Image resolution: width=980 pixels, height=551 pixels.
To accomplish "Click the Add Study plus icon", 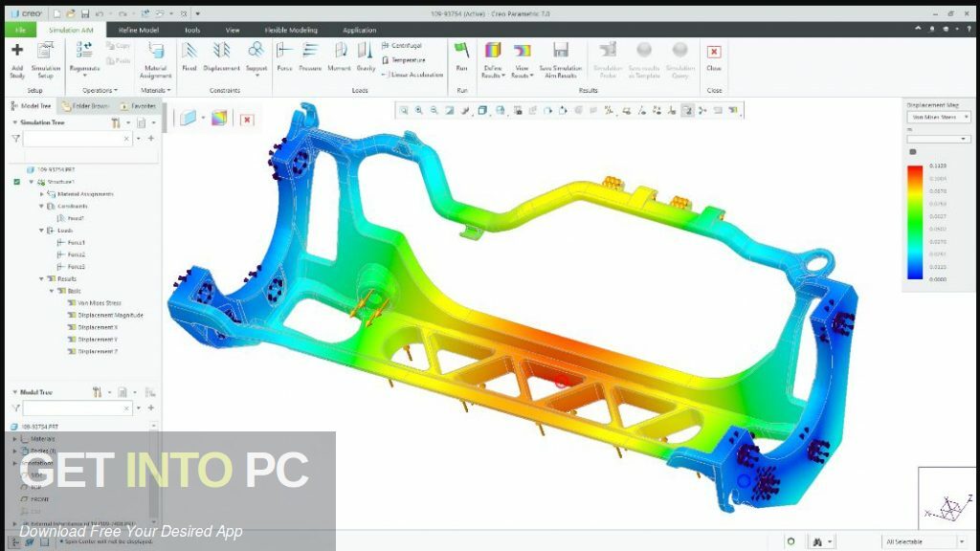I will (17, 50).
